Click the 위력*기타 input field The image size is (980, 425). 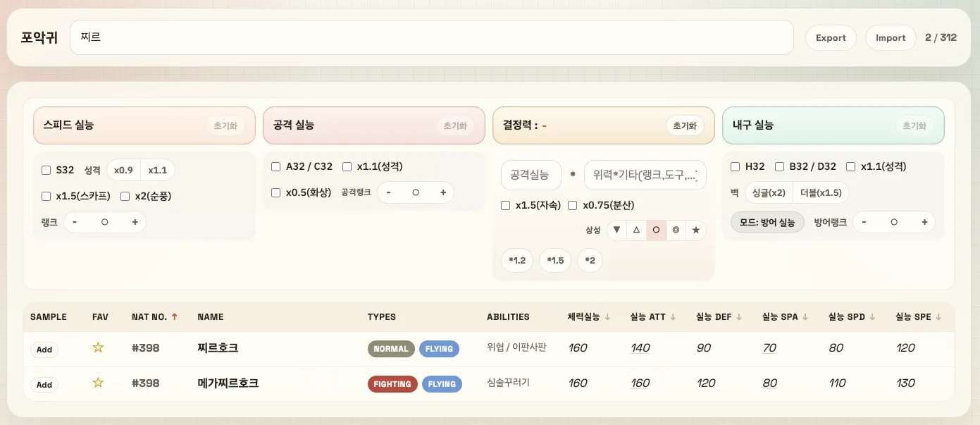pos(645,175)
